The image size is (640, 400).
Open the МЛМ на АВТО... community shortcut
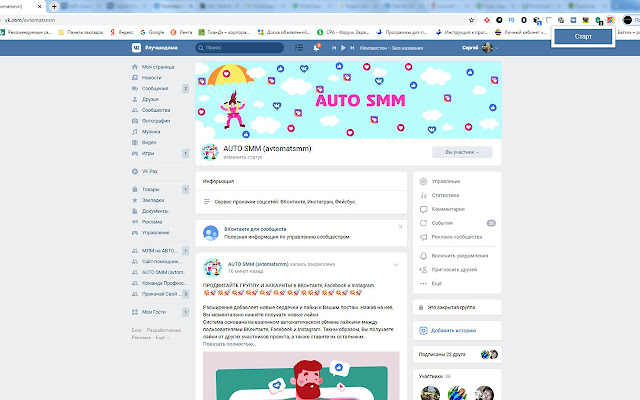point(159,251)
